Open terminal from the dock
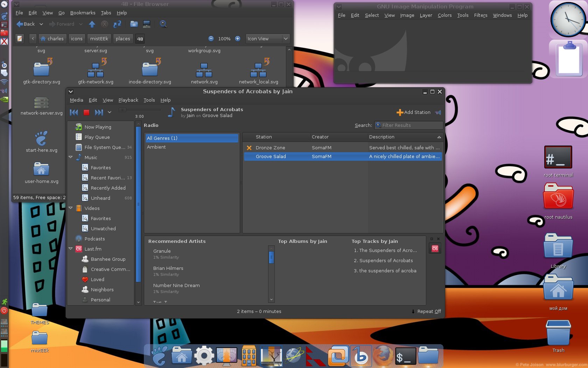The width and height of the screenshot is (588, 368). [x=405, y=356]
